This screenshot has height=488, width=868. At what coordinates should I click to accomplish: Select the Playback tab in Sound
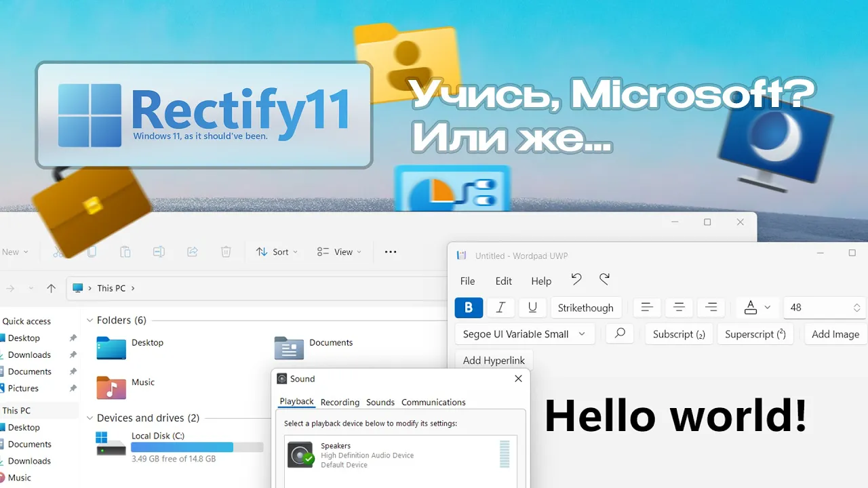(x=297, y=401)
